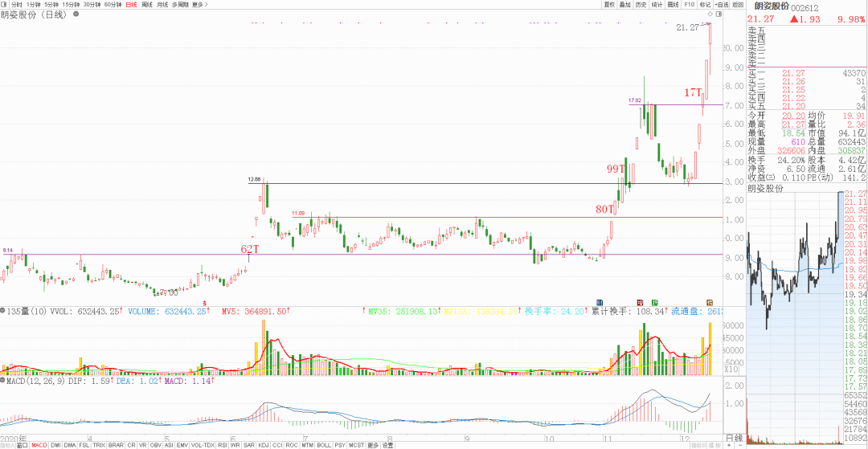Switch to 周线 weekly chart
This screenshot has height=449, width=868.
coord(147,5)
